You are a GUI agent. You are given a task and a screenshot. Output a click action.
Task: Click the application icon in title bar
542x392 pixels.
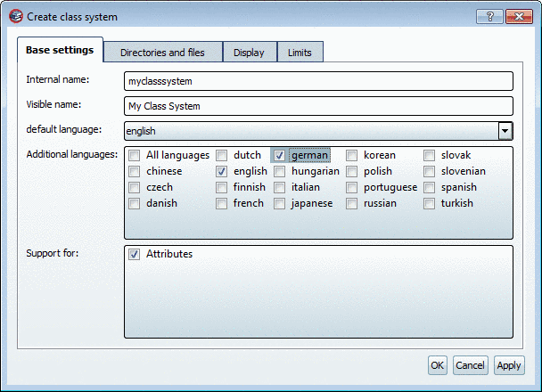[x=15, y=16]
